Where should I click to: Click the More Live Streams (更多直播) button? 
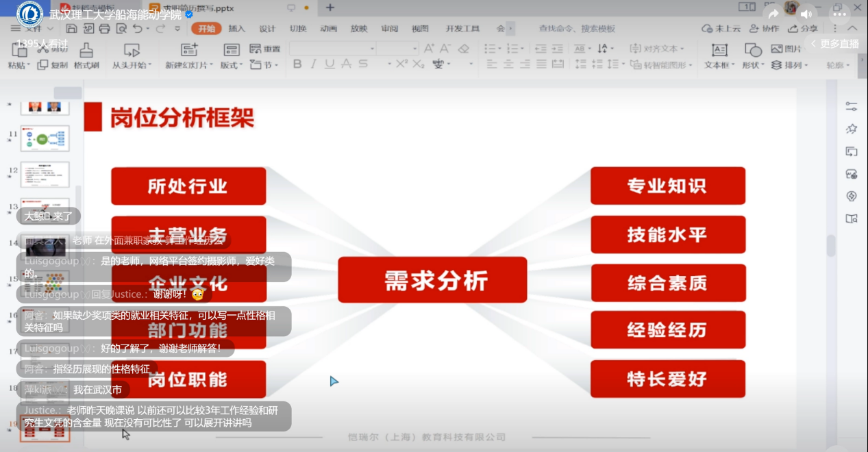(835, 43)
